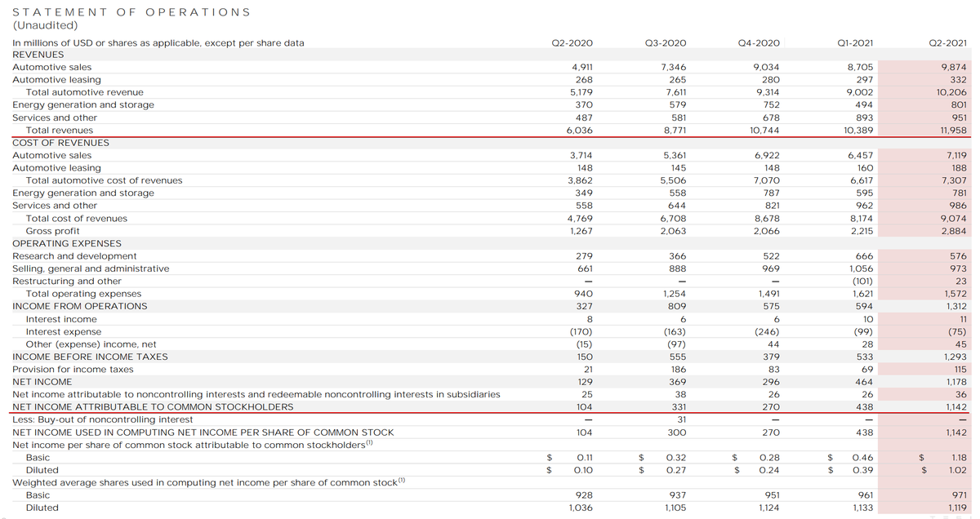Select Q1-2021 total revenues value 10,389

click(858, 131)
